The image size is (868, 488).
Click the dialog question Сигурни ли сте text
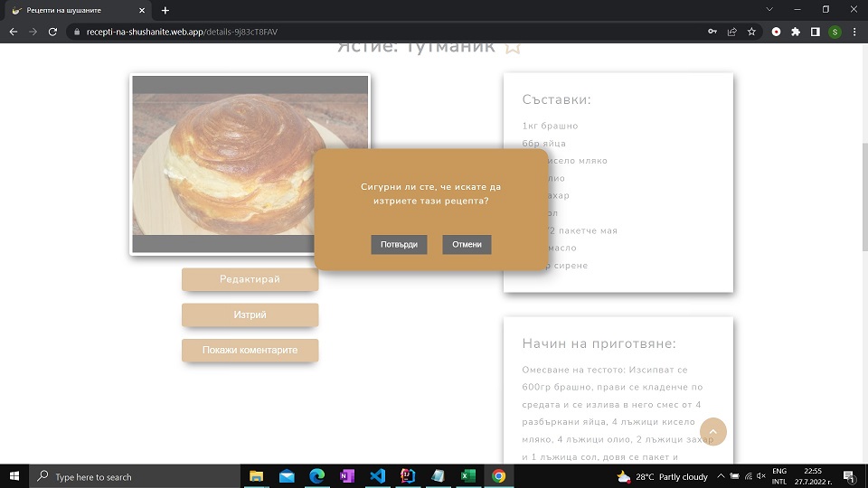click(430, 193)
